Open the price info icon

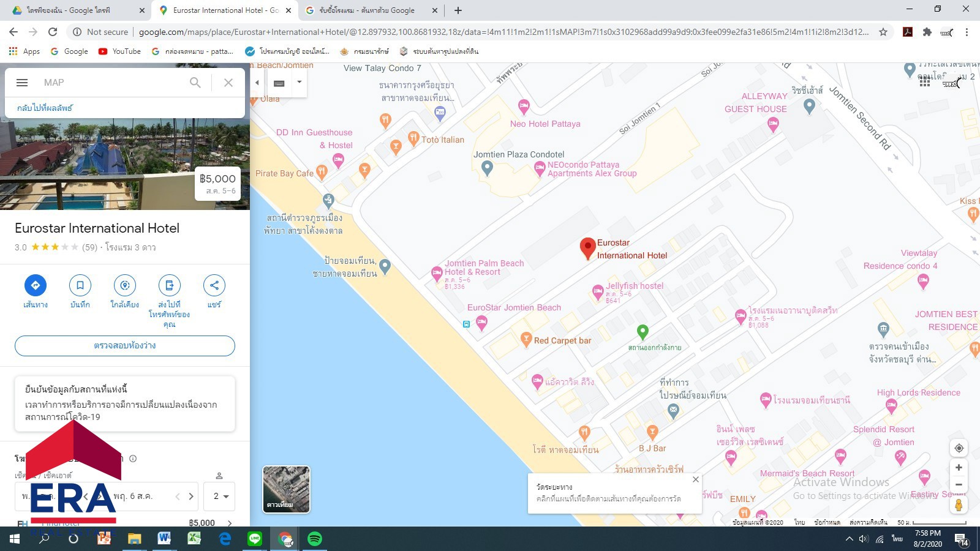click(133, 459)
